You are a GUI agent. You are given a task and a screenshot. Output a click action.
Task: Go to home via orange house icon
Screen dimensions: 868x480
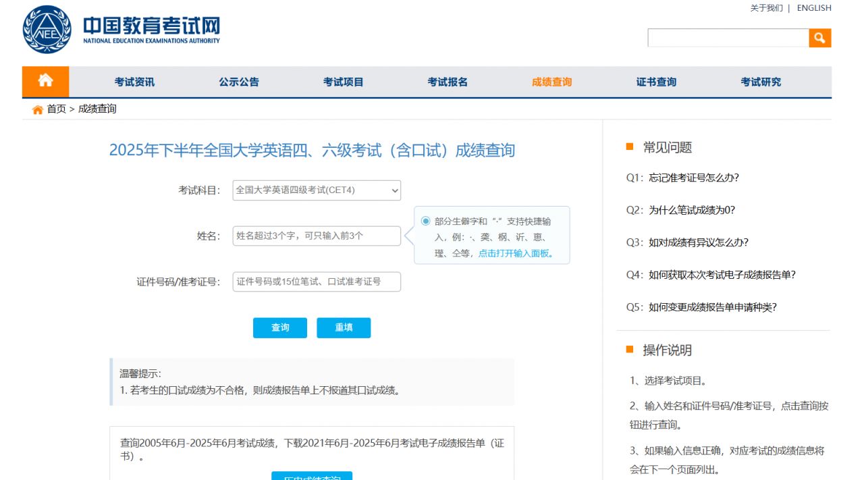pos(46,82)
